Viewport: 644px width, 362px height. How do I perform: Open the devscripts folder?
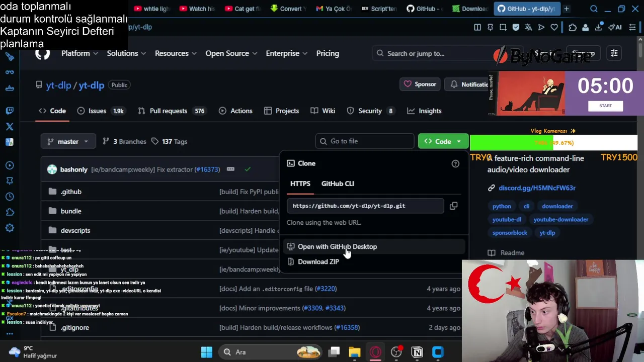point(75,231)
